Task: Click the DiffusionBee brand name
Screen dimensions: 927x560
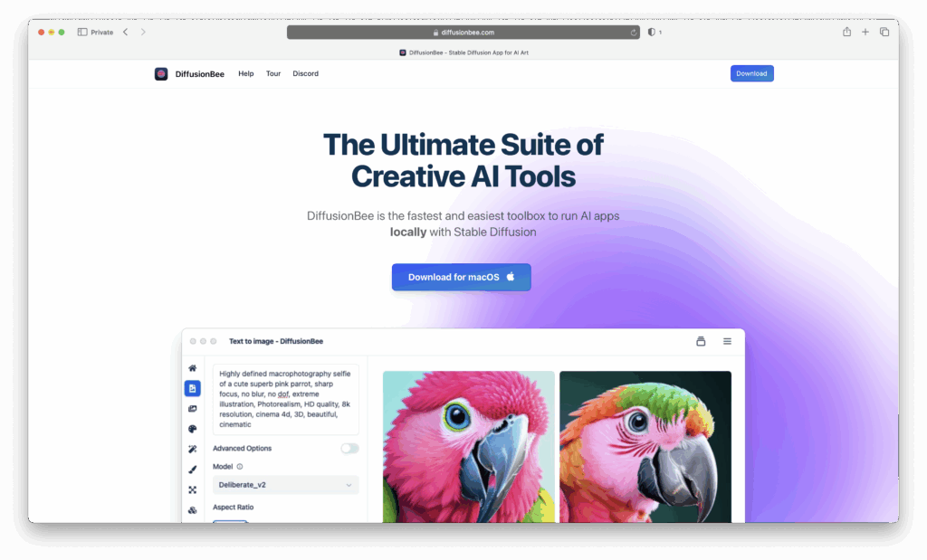Action: pos(200,74)
